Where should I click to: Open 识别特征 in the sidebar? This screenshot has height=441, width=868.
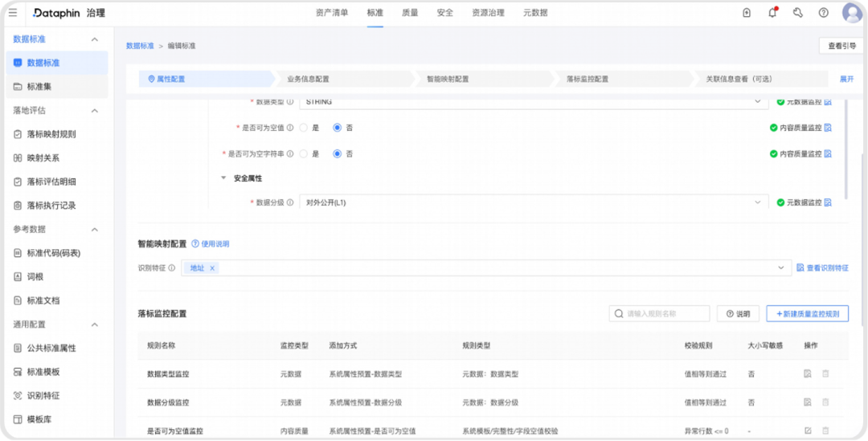click(57, 396)
